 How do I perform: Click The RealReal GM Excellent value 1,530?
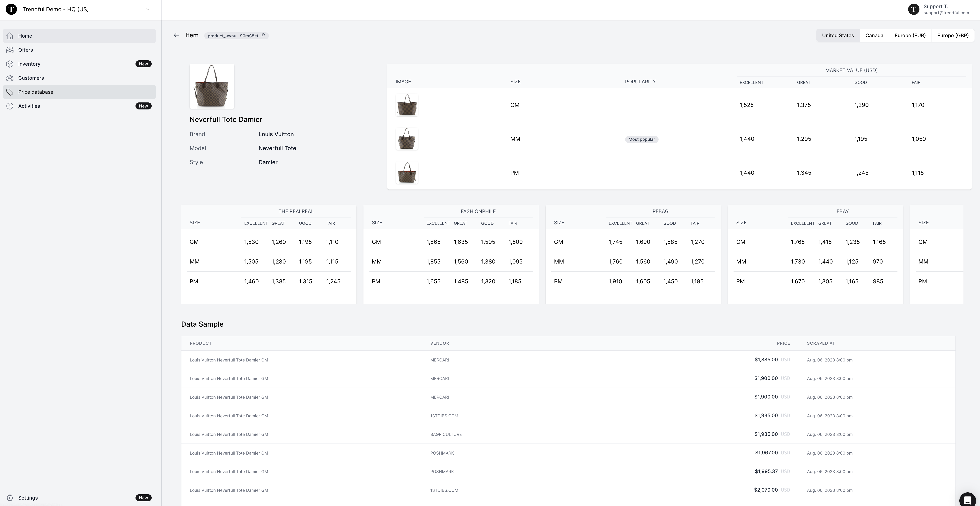point(251,242)
